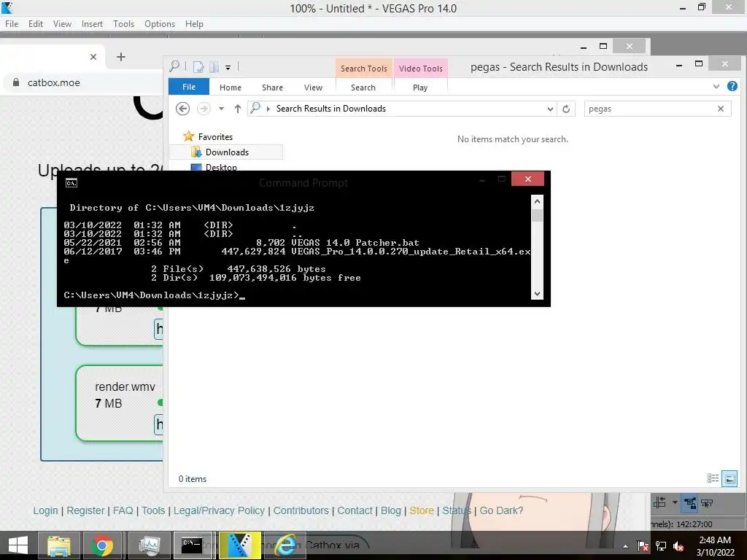The height and width of the screenshot is (560, 747).
Task: Select Favorites in the navigation pane
Action: click(x=215, y=136)
